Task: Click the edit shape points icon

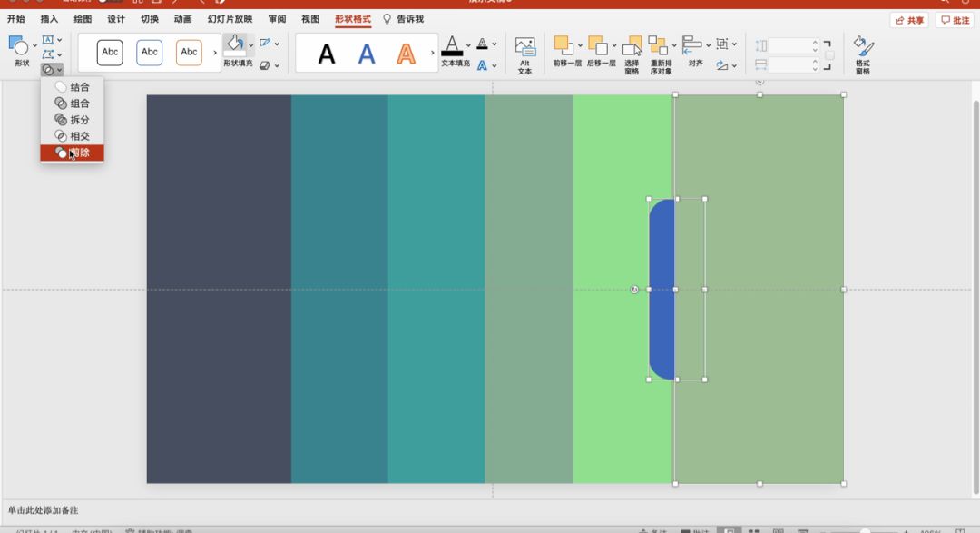Action: coord(48,55)
